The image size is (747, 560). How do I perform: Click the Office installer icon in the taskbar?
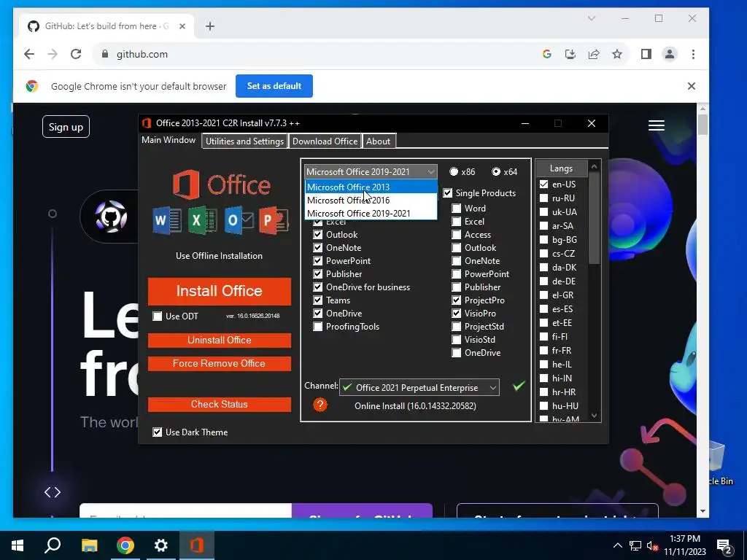[x=197, y=545]
